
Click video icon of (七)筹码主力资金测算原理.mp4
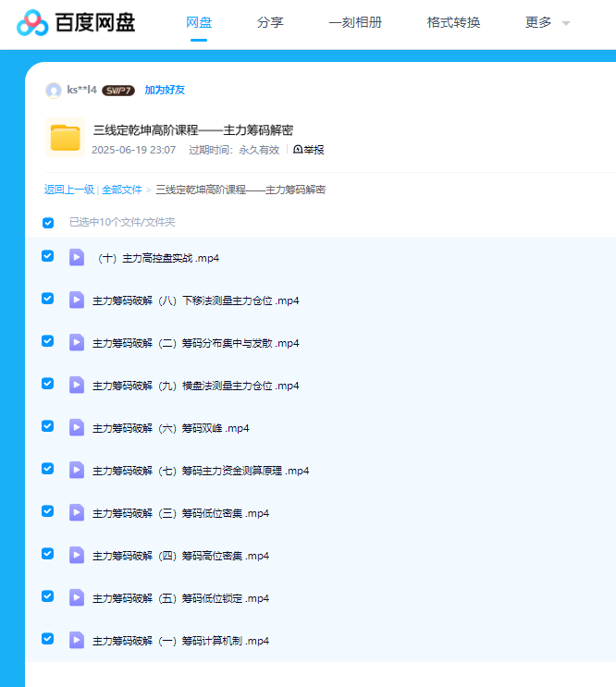[77, 470]
